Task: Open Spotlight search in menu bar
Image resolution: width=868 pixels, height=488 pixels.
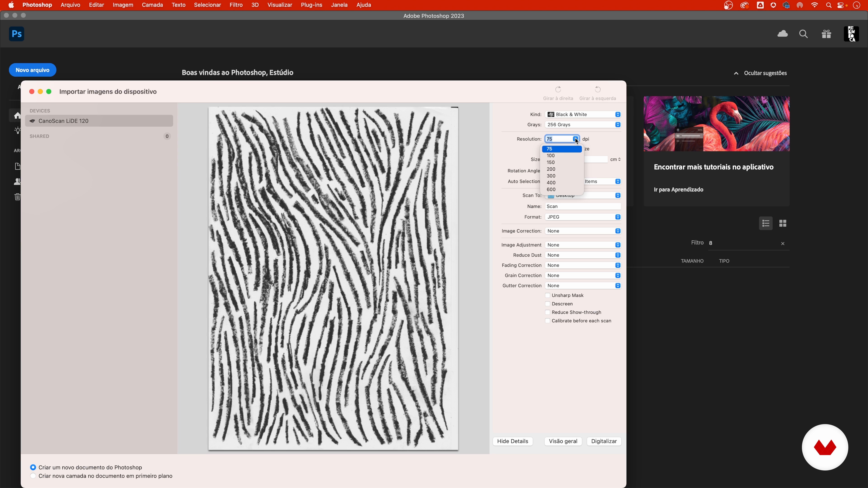Action: click(x=829, y=5)
